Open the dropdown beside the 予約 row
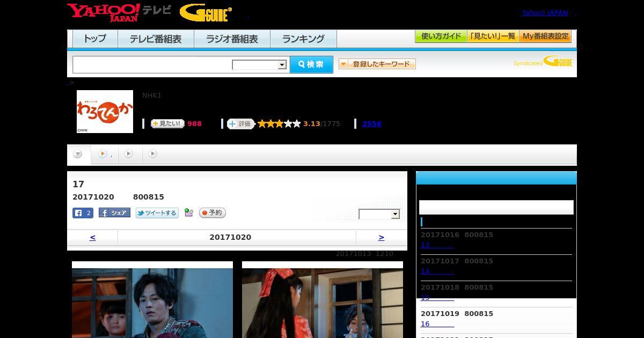Viewport: 644px width, 338px height. point(379,214)
